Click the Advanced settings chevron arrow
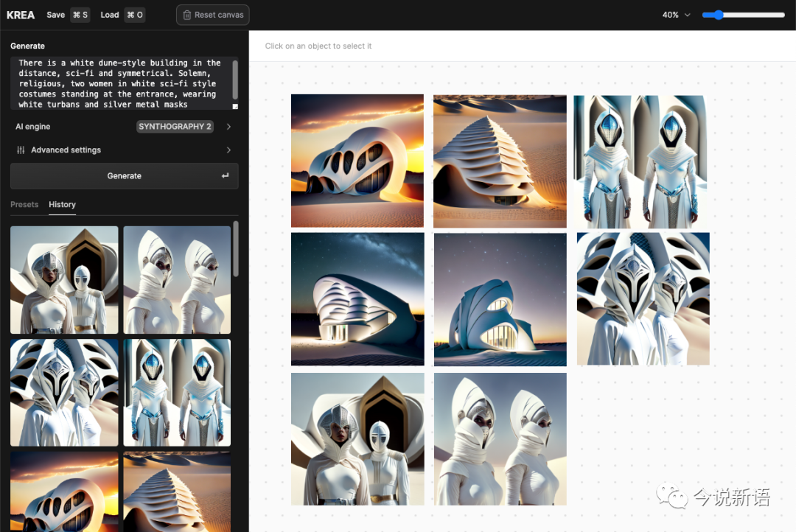 228,150
